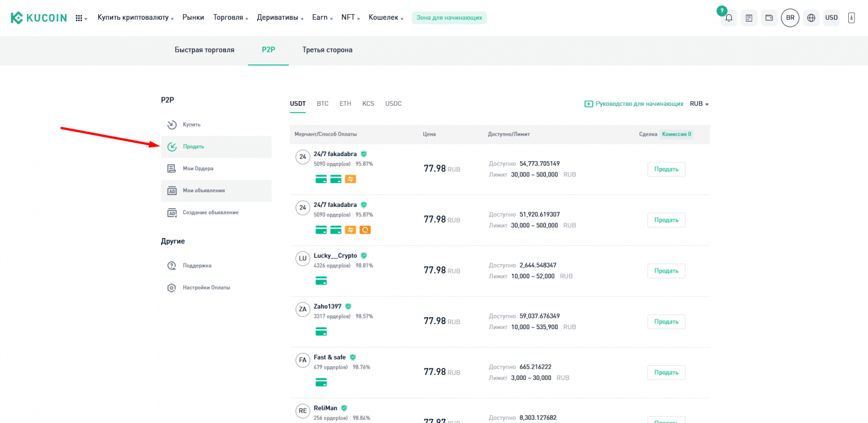Open the wallet icon in top bar

[x=769, y=18]
